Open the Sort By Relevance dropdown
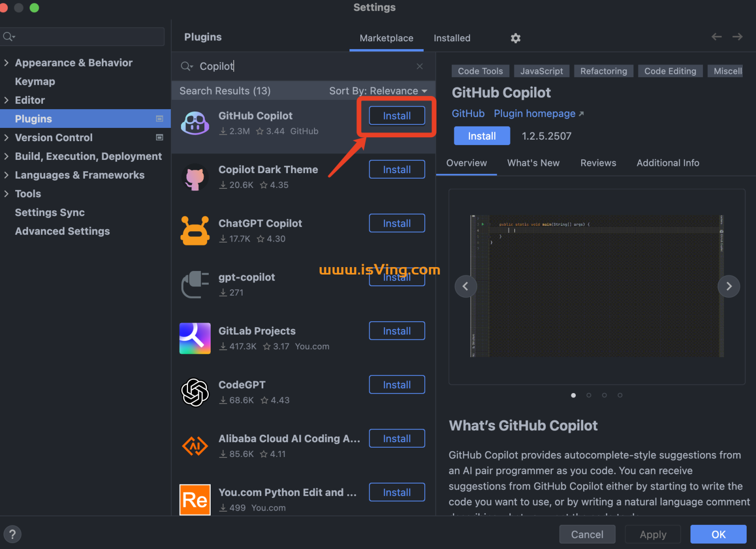 [378, 91]
